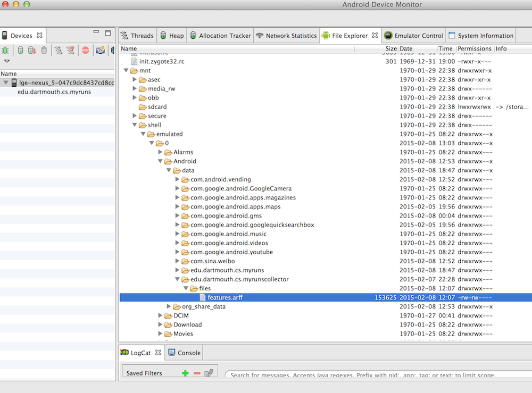Open the System Information tab
Image resolution: width=532 pixels, height=393 pixels.
click(x=481, y=36)
